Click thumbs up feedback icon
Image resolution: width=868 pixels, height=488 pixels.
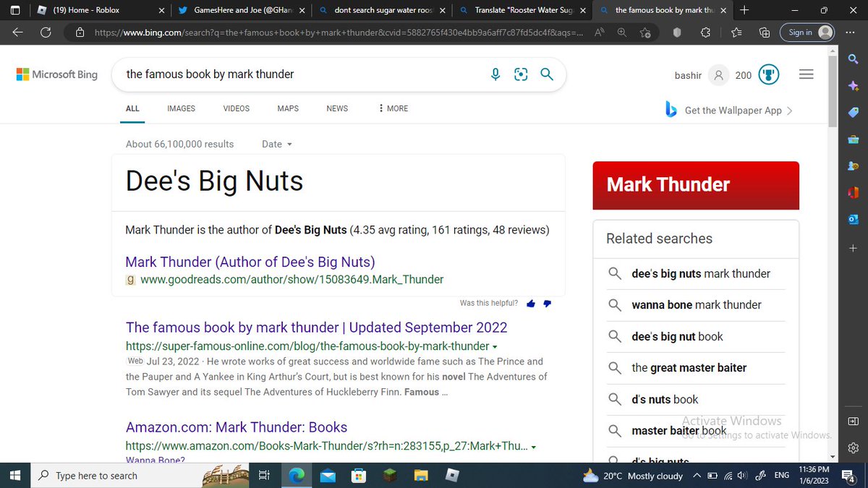pyautogui.click(x=532, y=304)
